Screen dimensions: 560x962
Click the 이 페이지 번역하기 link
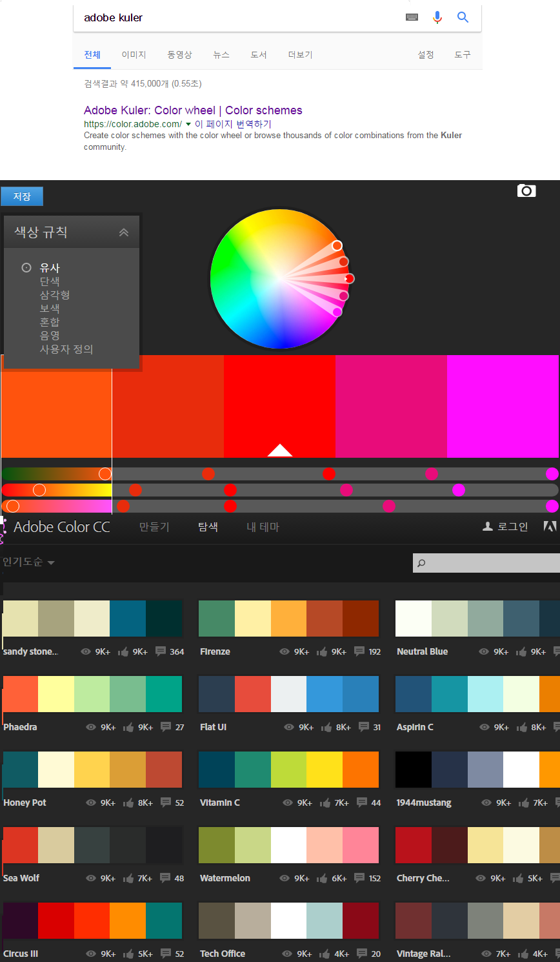pos(233,124)
